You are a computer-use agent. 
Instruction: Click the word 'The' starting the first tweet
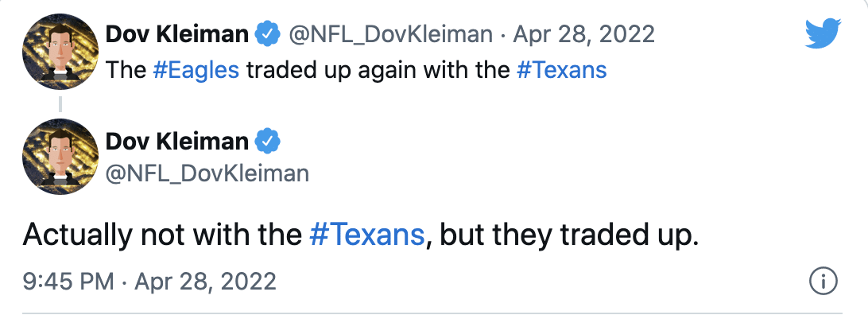click(126, 70)
